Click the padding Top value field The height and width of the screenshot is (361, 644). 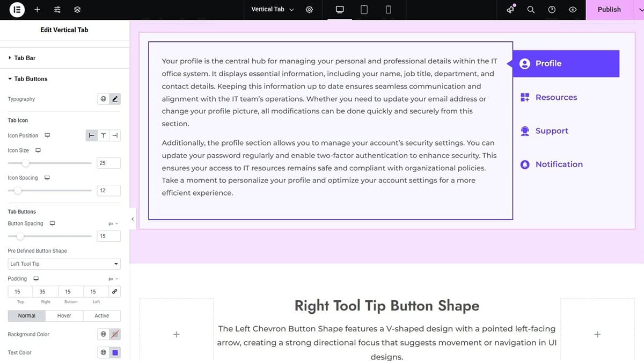[20, 292]
